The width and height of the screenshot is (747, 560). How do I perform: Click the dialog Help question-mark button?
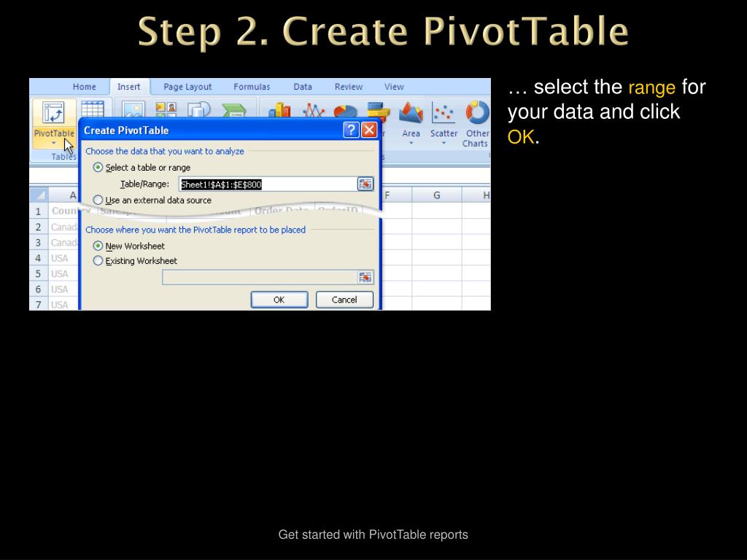coord(351,130)
